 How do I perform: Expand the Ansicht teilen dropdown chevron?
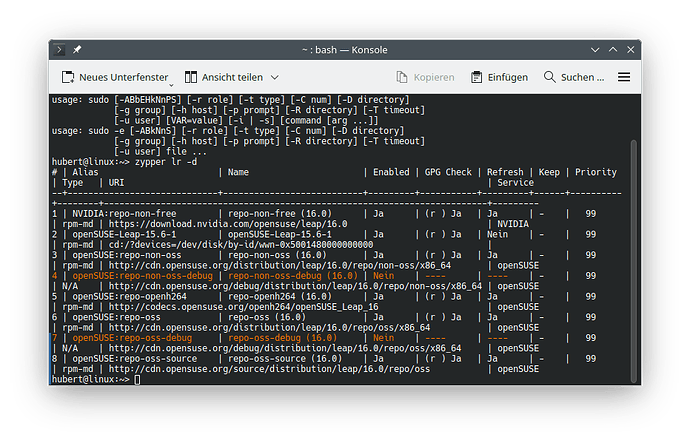(x=274, y=77)
